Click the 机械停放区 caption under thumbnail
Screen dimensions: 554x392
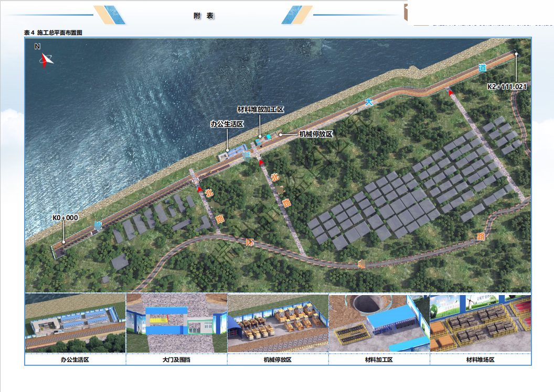(x=278, y=360)
